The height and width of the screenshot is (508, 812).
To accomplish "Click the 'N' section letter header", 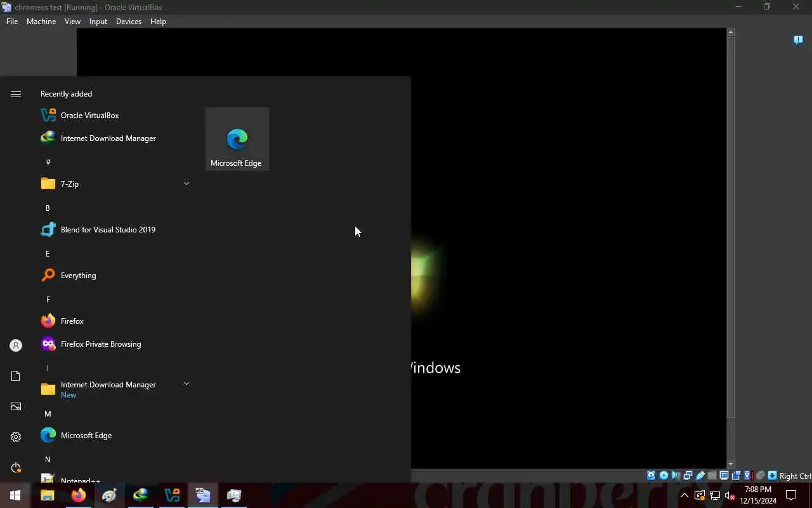I will (x=48, y=460).
